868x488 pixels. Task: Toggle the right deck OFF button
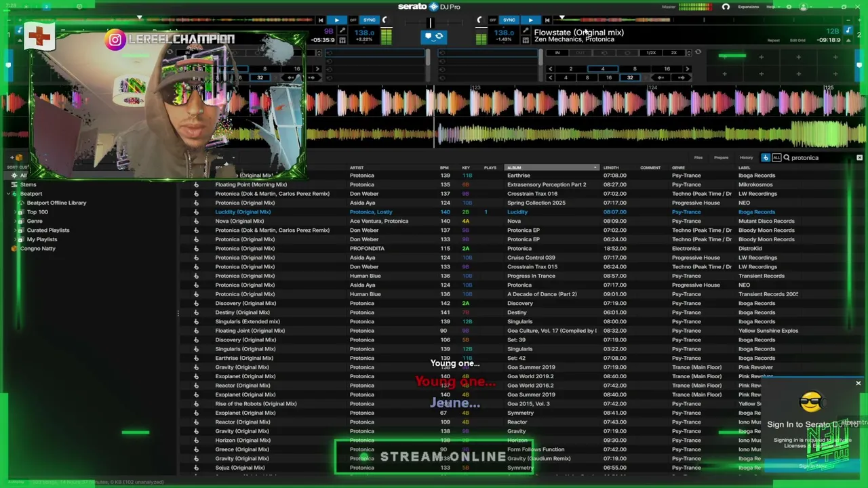493,20
